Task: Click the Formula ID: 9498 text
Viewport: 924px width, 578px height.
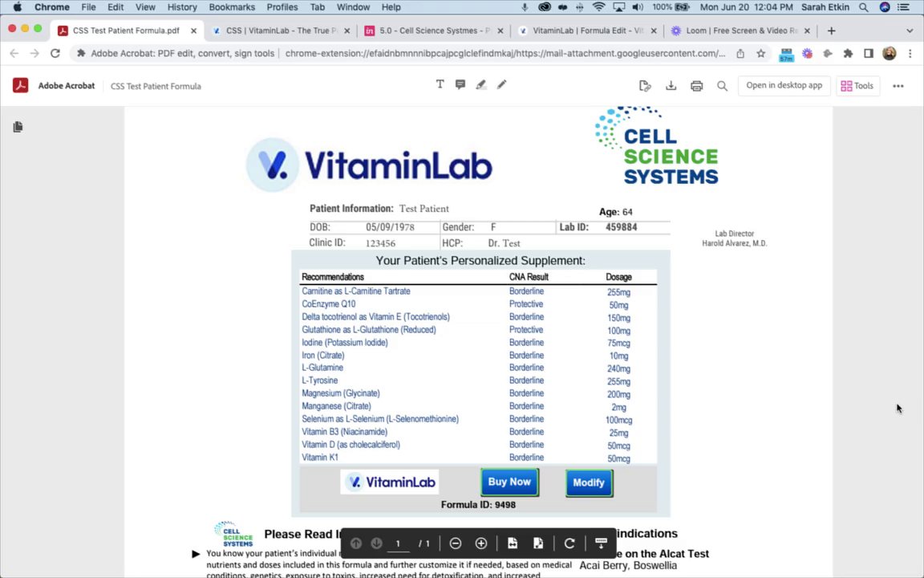Action: click(478, 505)
